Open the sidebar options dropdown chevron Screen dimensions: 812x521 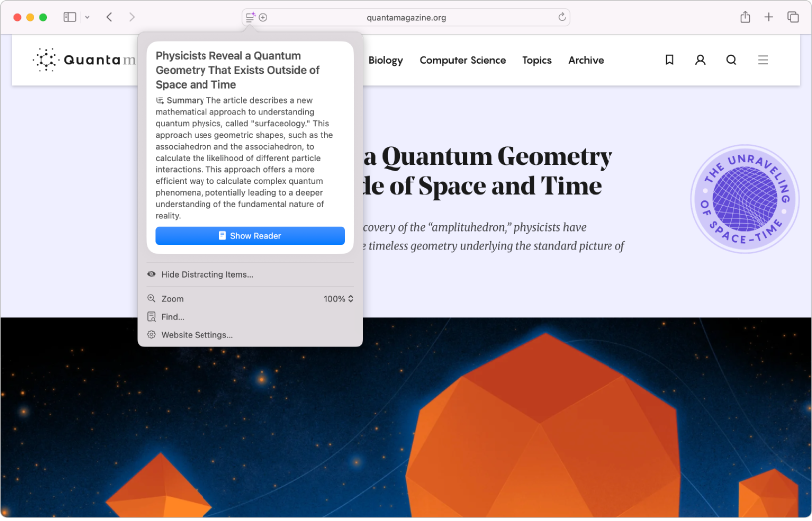(87, 17)
